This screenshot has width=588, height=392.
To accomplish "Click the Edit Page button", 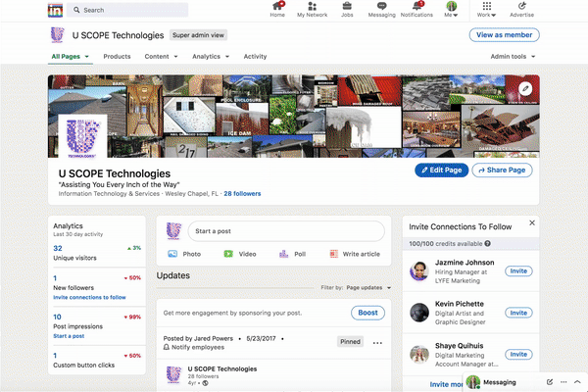I will click(441, 170).
